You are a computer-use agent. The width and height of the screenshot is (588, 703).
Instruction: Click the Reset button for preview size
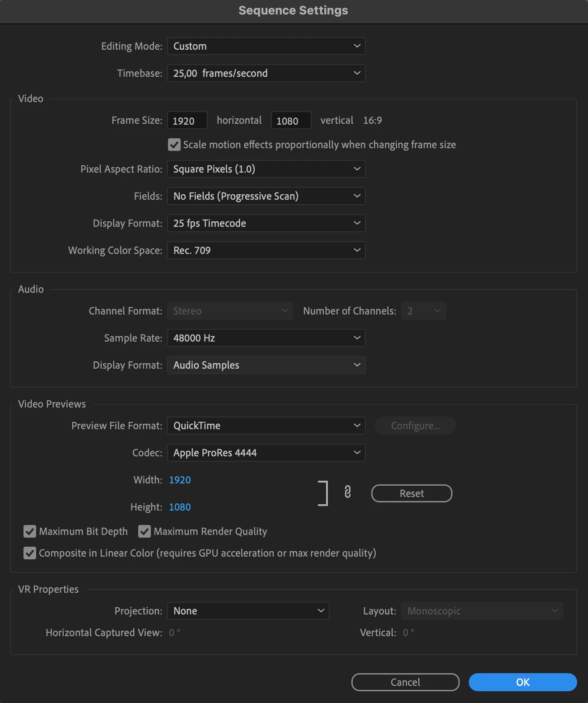click(412, 493)
